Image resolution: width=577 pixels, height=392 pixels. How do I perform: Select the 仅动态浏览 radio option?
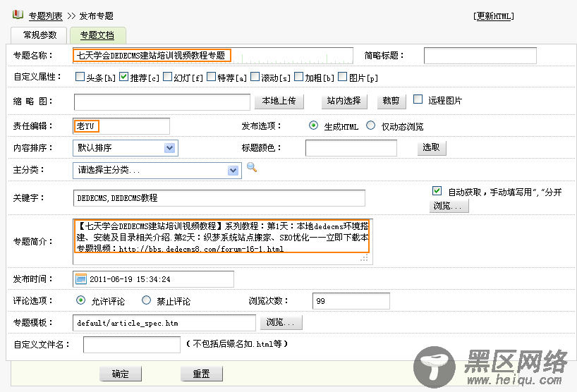[371, 125]
